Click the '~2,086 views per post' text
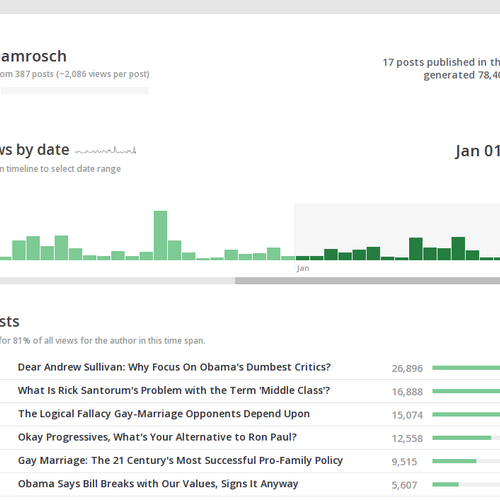This screenshot has height=500, width=500. (x=103, y=74)
